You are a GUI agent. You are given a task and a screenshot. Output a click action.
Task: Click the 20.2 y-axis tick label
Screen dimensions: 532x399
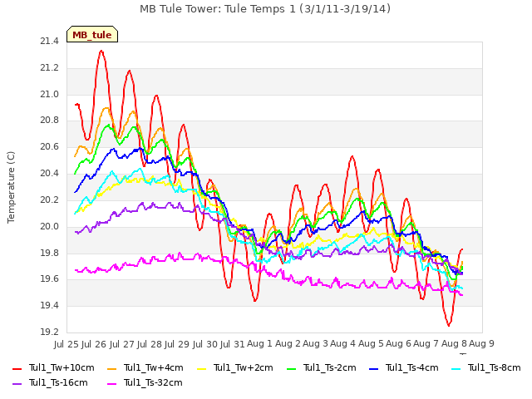pyautogui.click(x=49, y=199)
